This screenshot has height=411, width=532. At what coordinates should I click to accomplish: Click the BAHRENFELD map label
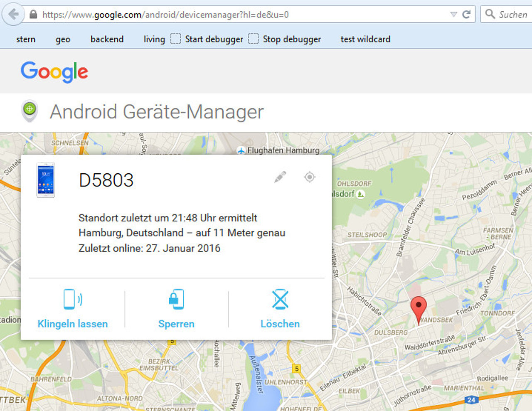(x=51, y=379)
